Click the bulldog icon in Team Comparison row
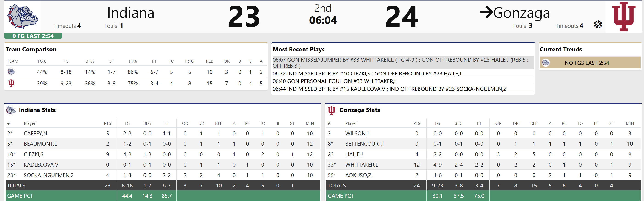The height and width of the screenshot is (201, 644). pos(11,72)
